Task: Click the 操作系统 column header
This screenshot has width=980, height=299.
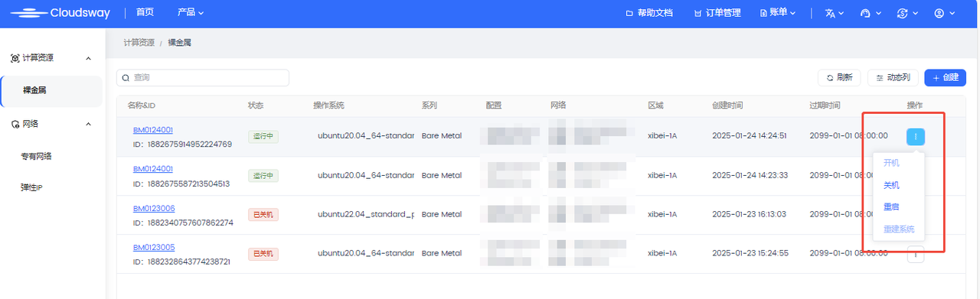Action: pos(329,105)
